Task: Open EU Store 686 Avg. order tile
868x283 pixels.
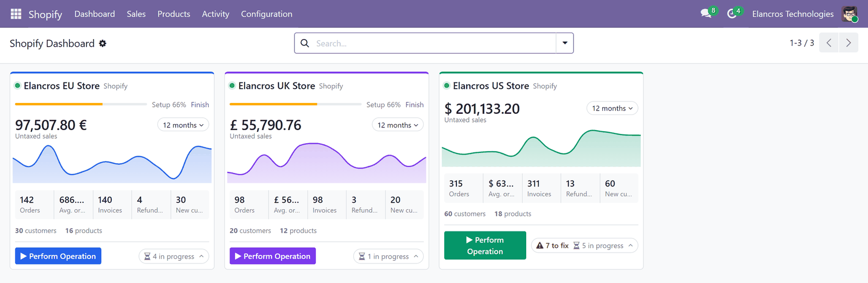Action: click(73, 205)
